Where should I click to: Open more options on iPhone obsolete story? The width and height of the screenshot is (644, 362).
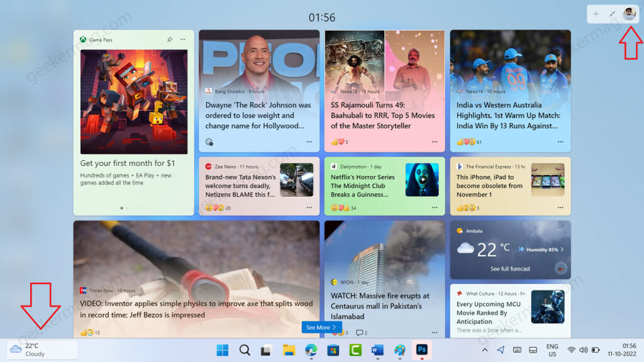(x=560, y=207)
